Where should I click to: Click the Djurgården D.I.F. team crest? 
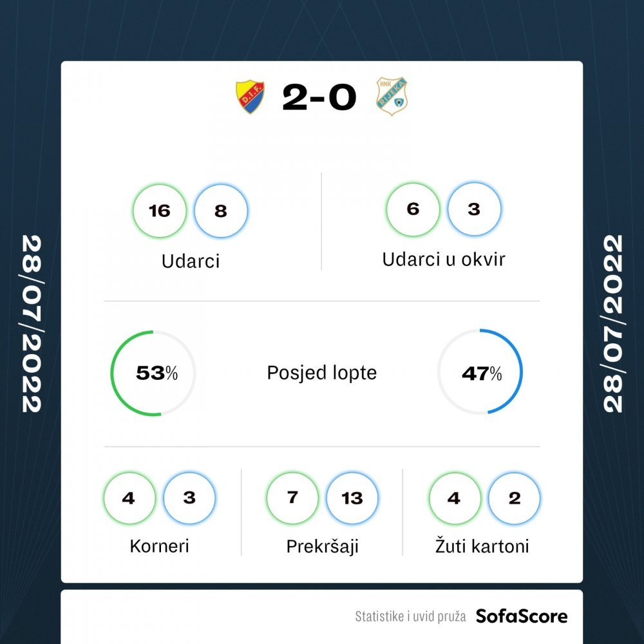click(250, 97)
